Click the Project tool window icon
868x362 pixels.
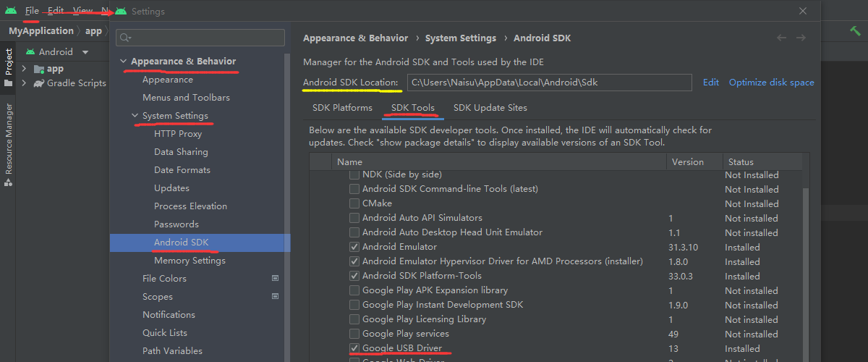[x=8, y=83]
